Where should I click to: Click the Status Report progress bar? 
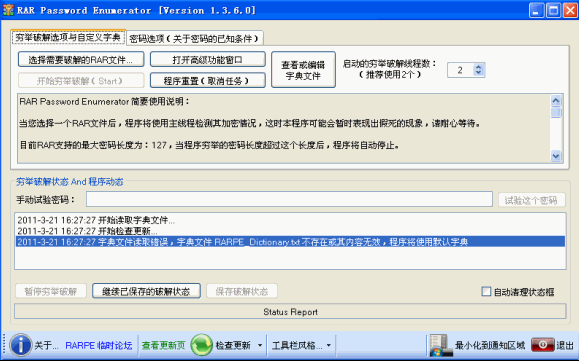click(290, 311)
